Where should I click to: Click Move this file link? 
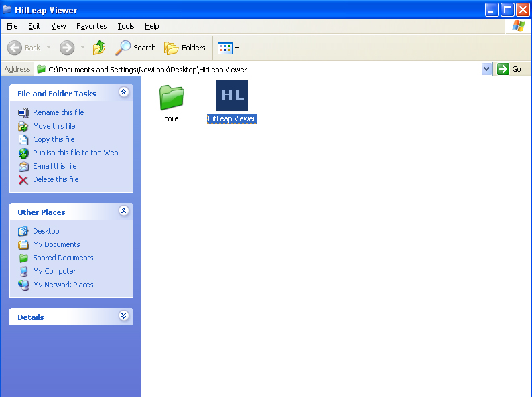coord(54,126)
